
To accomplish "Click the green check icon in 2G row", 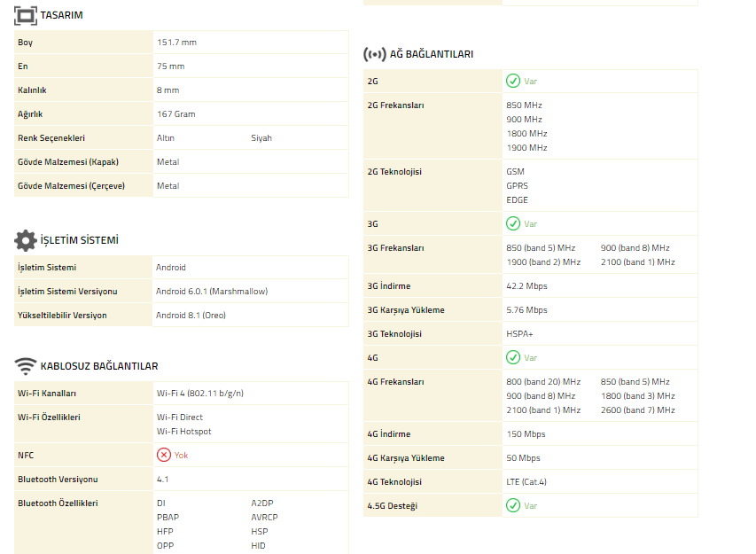I will 513,81.
